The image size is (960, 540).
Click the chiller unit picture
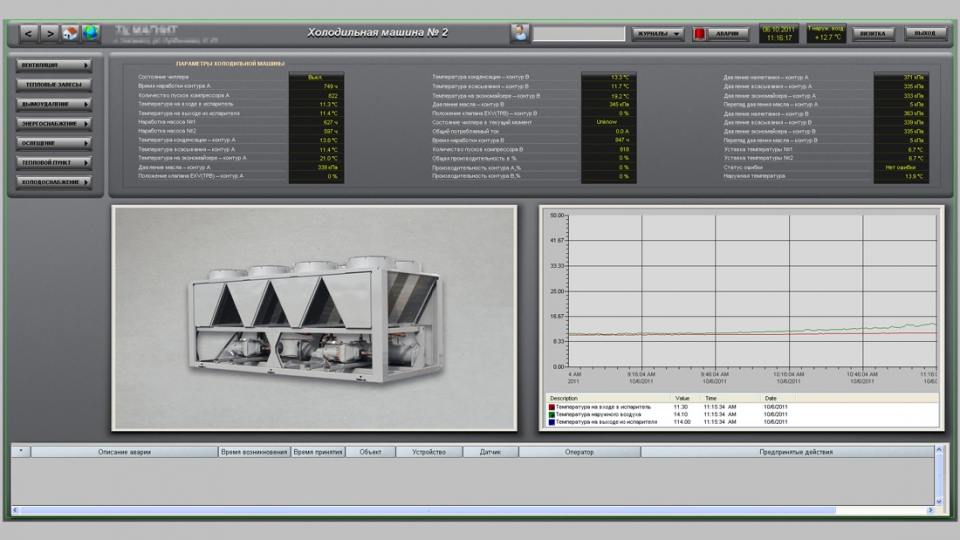pos(314,318)
